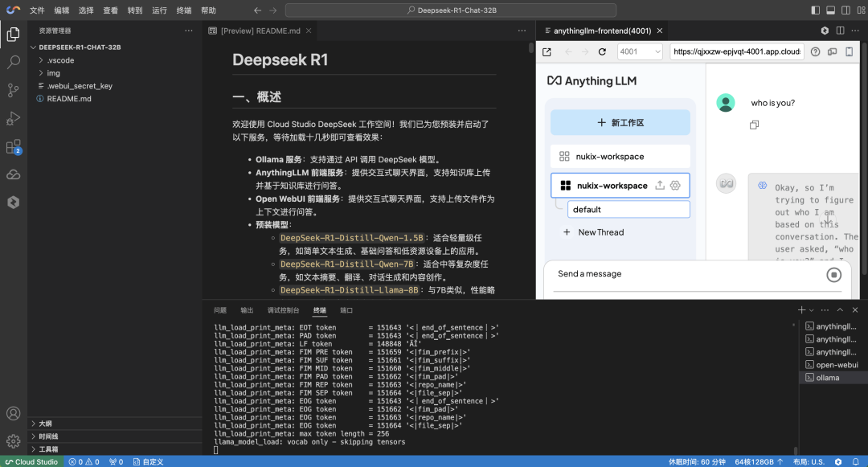This screenshot has height=467, width=868.
Task: Toggle the bottom panel layout button
Action: (830, 10)
